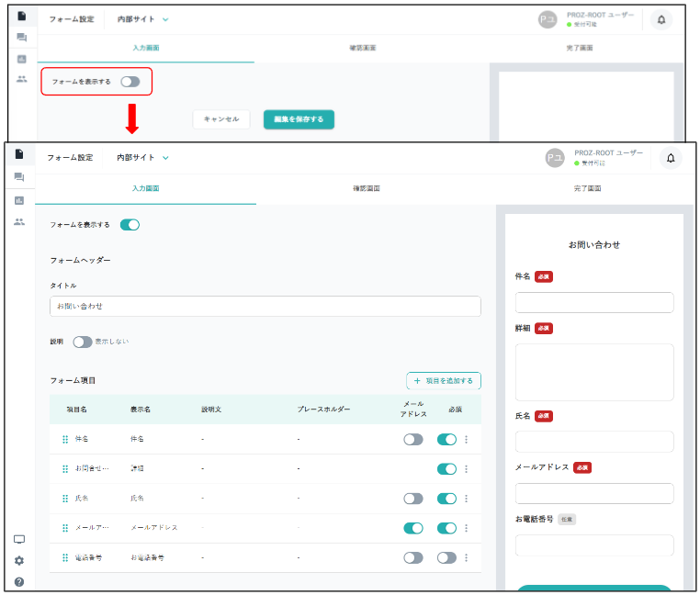
Task: Disable the メールアドレス toggle in the メールアドレス row
Action: (x=413, y=528)
